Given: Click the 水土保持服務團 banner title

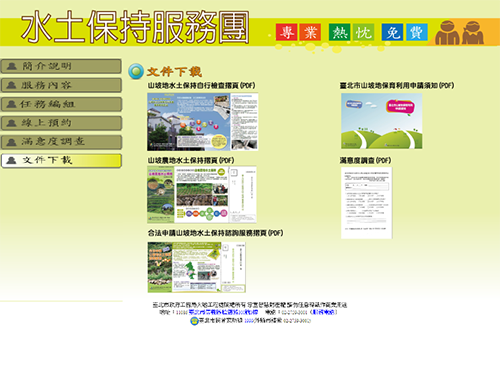Looking at the screenshot, I should [135, 28].
